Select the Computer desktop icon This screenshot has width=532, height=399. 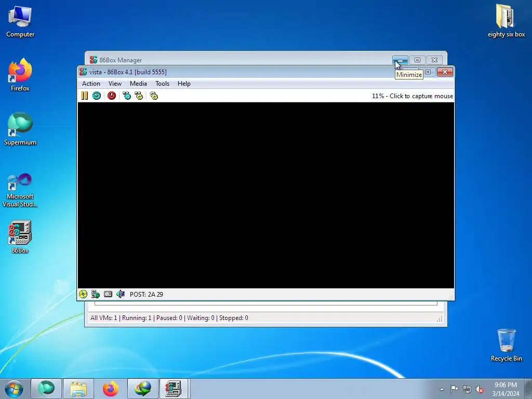point(20,22)
